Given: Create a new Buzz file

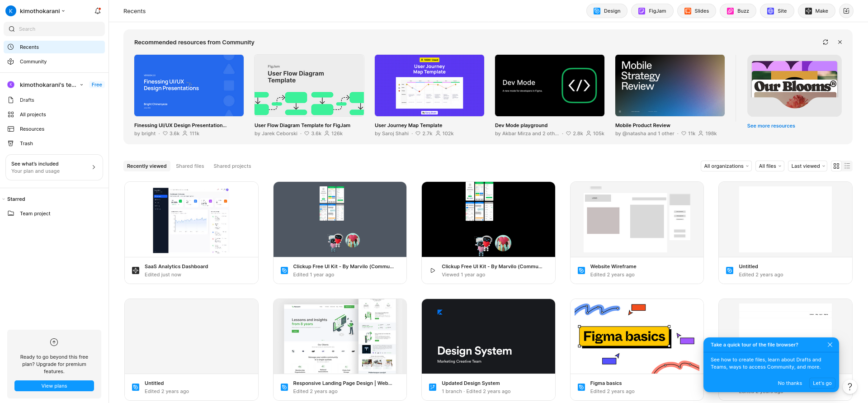Looking at the screenshot, I should point(738,11).
